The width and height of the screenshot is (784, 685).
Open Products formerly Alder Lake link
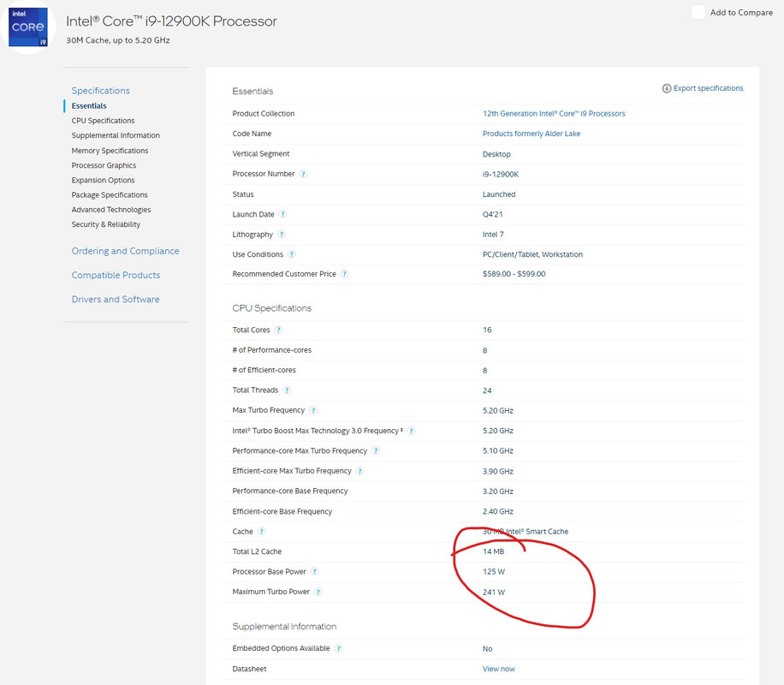pyautogui.click(x=531, y=134)
